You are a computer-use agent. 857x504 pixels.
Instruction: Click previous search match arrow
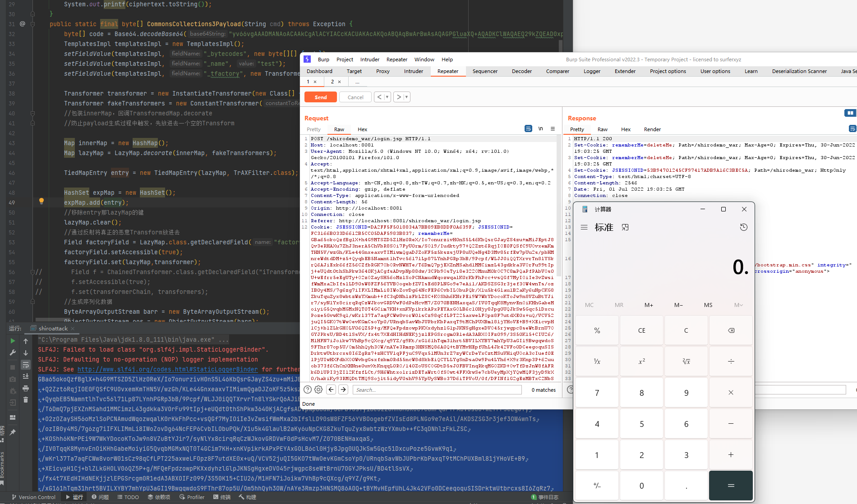coord(331,389)
